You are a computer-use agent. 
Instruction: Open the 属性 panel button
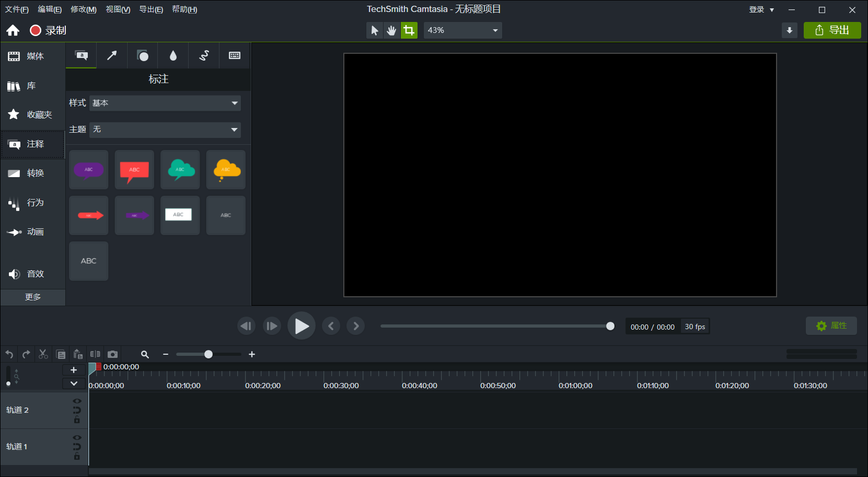[831, 325]
